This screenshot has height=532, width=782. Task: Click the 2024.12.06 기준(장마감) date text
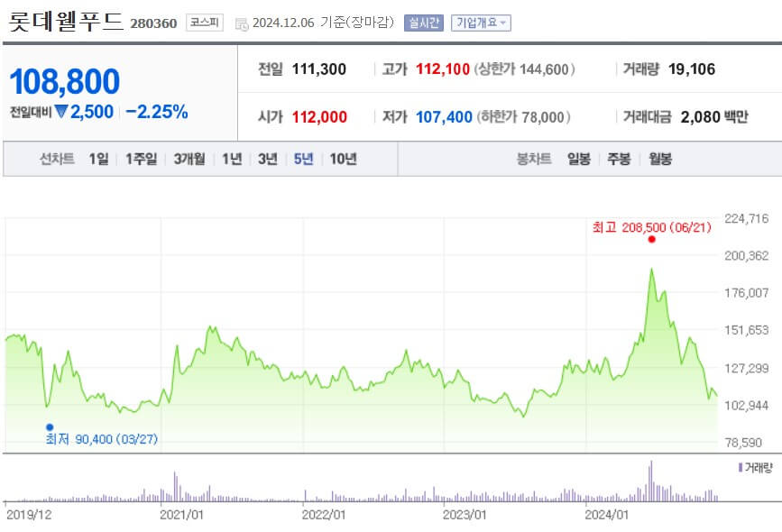323,23
